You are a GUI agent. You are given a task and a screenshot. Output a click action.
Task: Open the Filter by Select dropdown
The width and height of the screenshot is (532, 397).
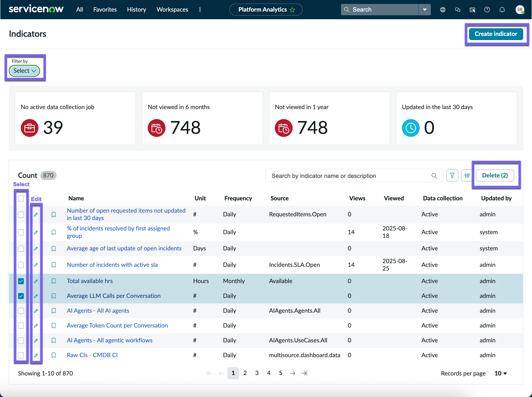25,71
